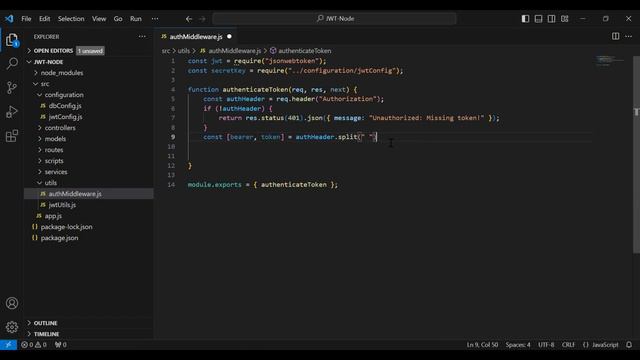Open the View menu
Image resolution: width=640 pixels, height=360 pixels.
(x=99, y=19)
